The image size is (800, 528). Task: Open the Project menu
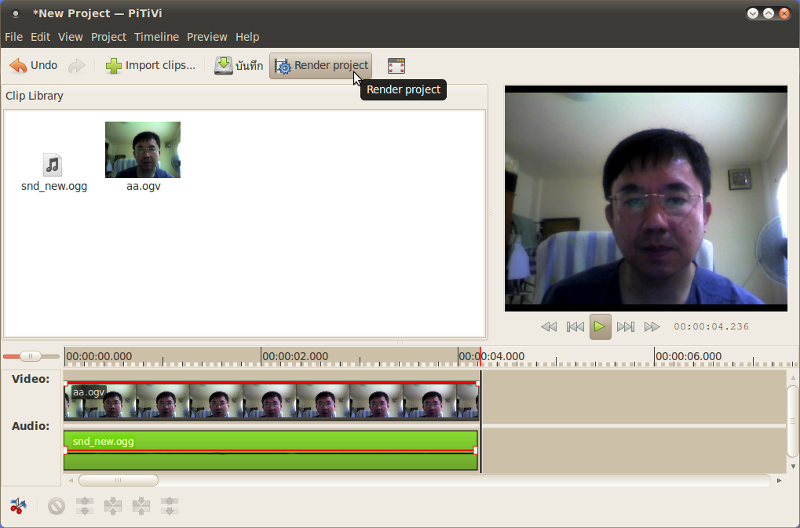pyautogui.click(x=108, y=37)
